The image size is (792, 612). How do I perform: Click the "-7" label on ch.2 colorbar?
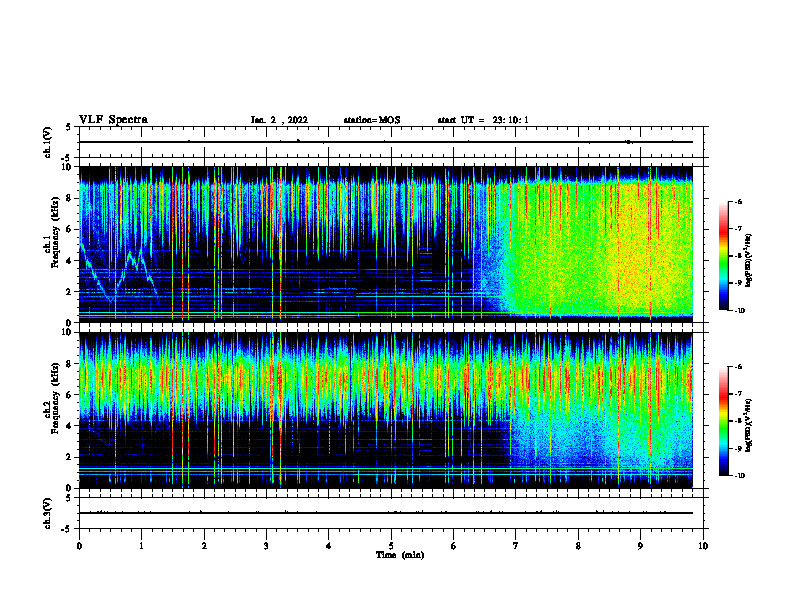point(738,394)
